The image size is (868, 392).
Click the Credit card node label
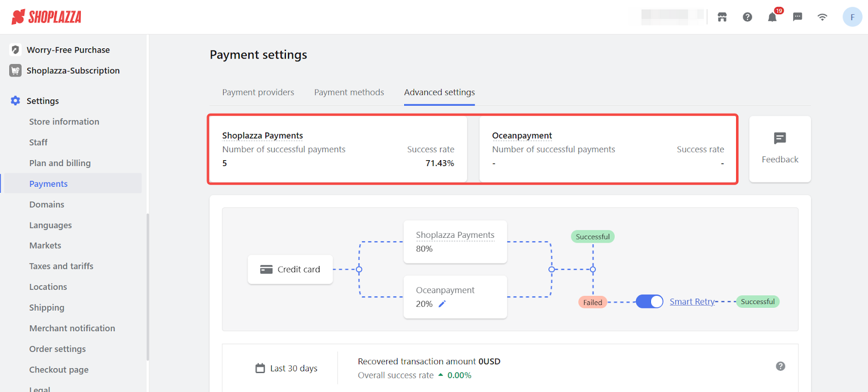point(299,269)
